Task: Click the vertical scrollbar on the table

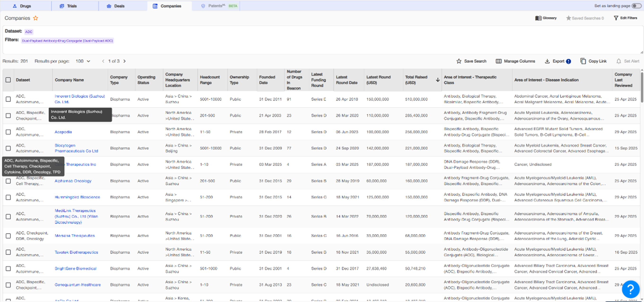Action: point(642,88)
